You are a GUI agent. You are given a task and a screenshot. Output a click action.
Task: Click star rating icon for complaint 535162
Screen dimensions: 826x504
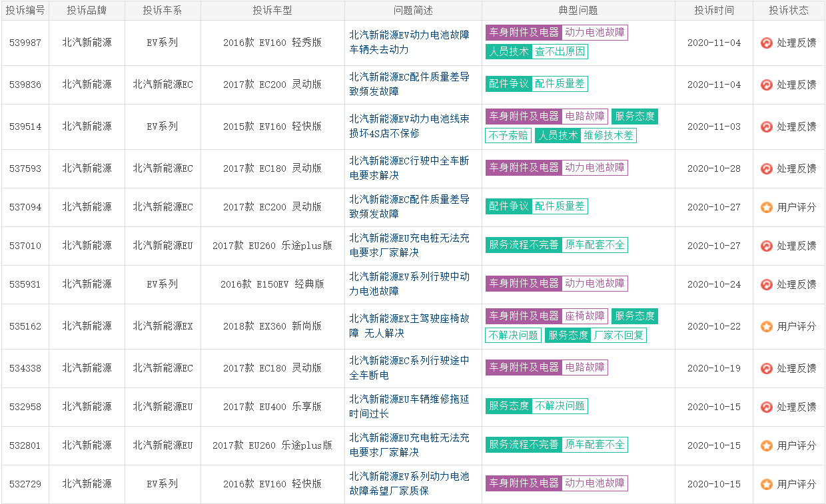[767, 326]
